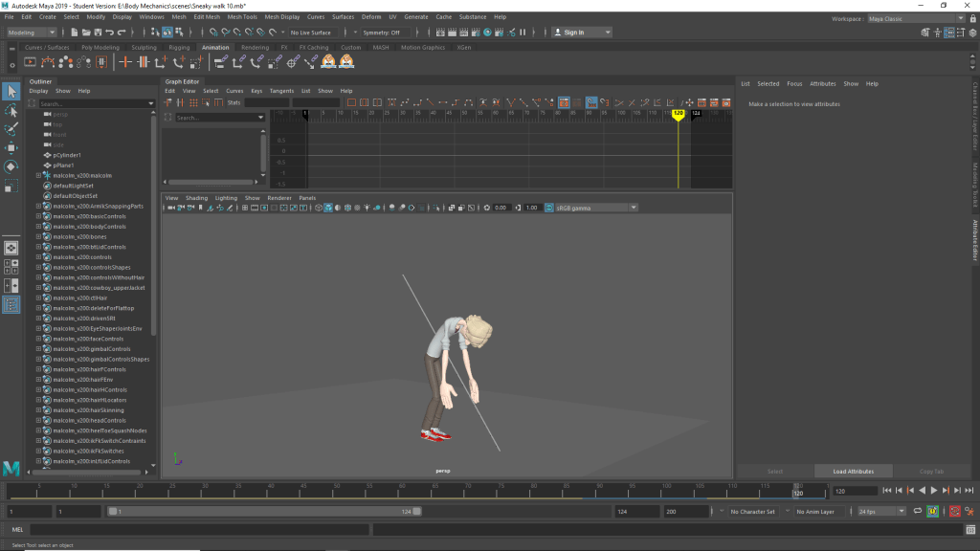
Task: Open the Modeling menu set dropdown
Action: (33, 33)
